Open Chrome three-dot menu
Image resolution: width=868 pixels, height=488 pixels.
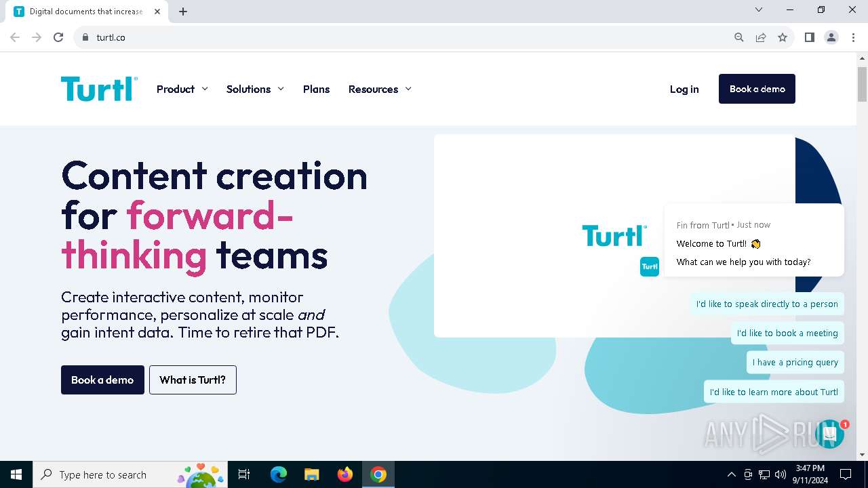[852, 37]
